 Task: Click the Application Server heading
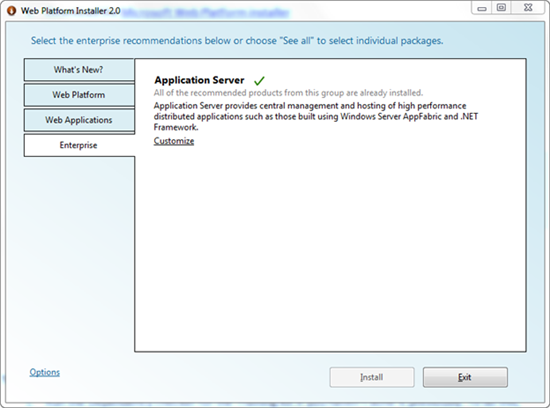199,80
